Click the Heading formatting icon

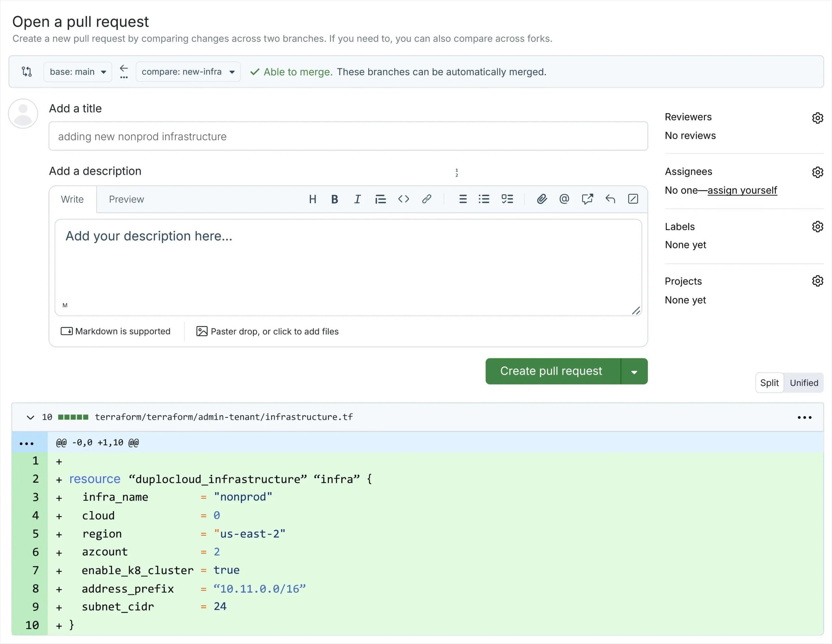(312, 199)
